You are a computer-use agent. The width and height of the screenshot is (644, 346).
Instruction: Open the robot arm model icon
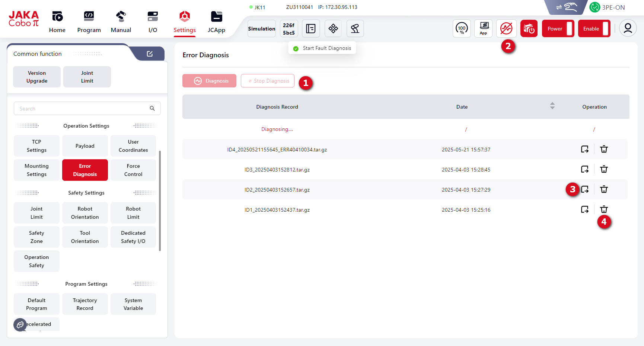click(355, 28)
